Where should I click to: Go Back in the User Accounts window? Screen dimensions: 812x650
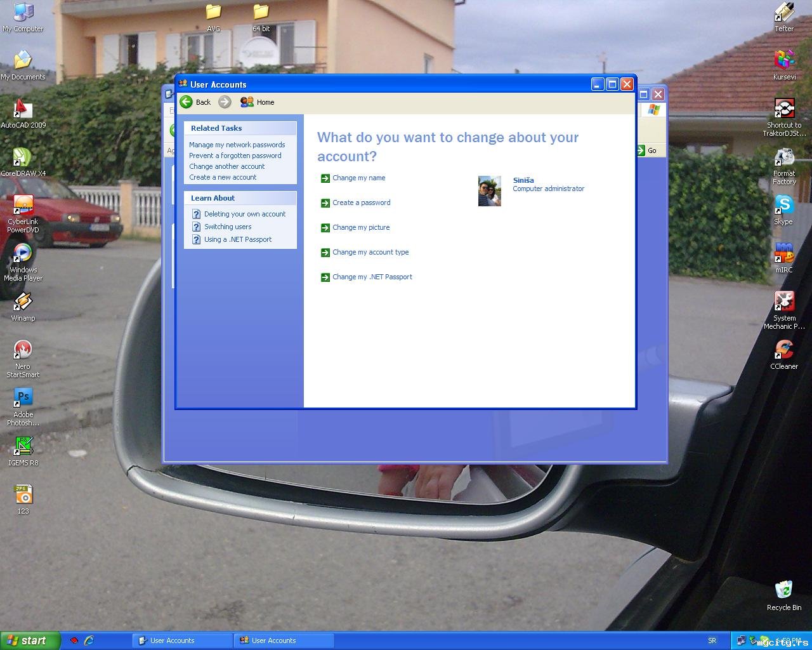(195, 102)
